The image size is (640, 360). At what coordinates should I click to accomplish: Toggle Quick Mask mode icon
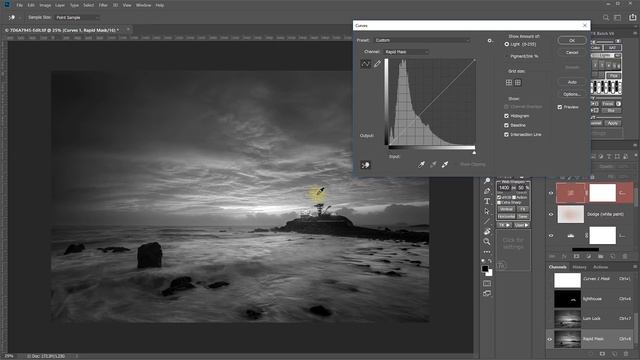point(487,283)
